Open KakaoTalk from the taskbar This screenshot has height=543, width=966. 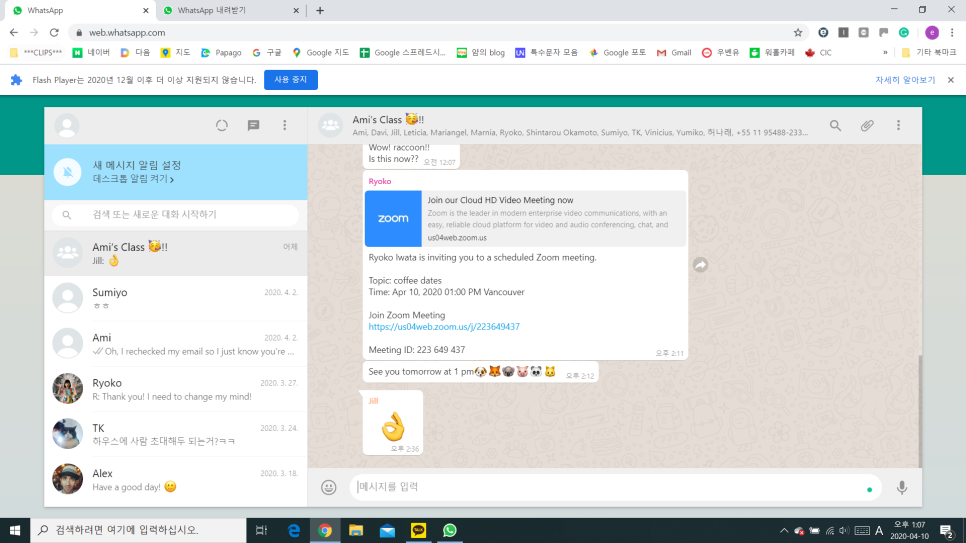(418, 531)
